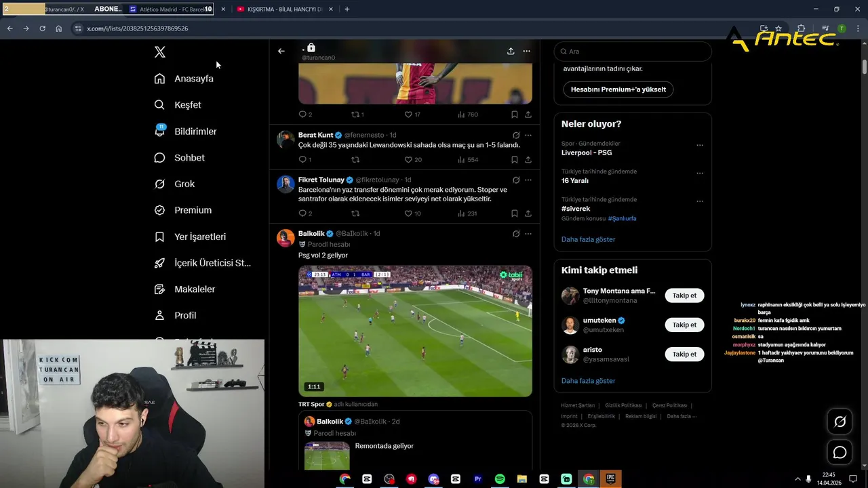Follow umuteken account

[684, 325]
